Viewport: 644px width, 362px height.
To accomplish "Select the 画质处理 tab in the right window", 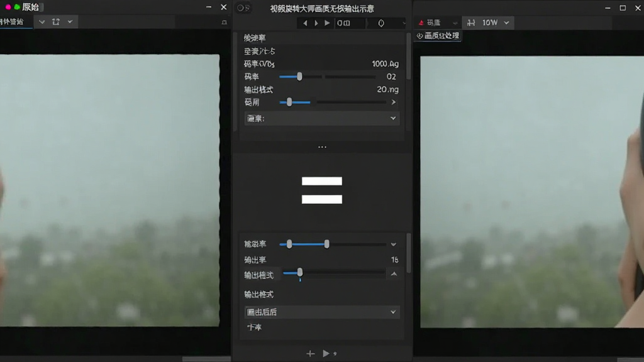I will [x=438, y=36].
